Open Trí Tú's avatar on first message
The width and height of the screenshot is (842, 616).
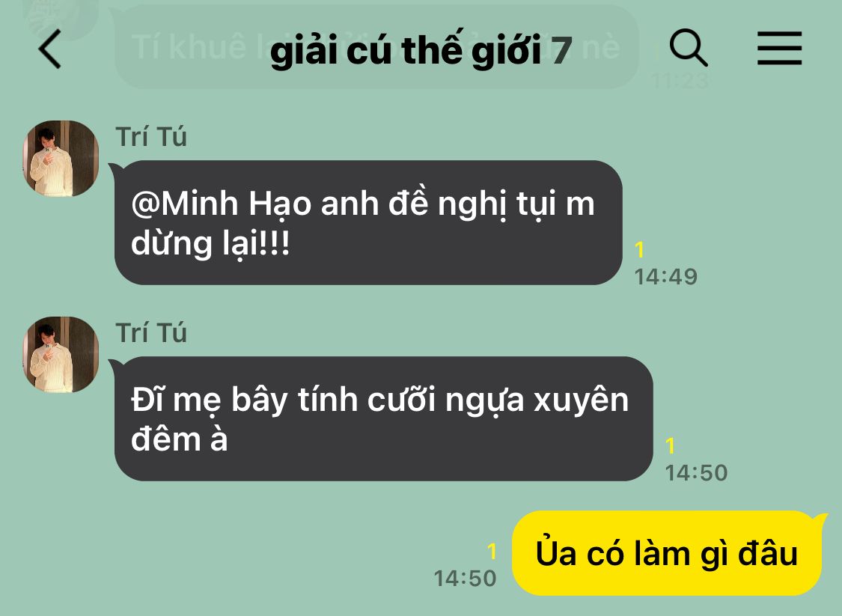[x=61, y=159]
